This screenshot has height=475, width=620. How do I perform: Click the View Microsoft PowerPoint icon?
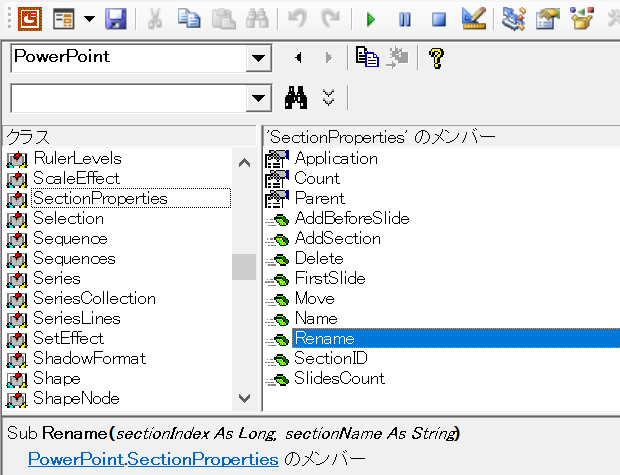30,19
